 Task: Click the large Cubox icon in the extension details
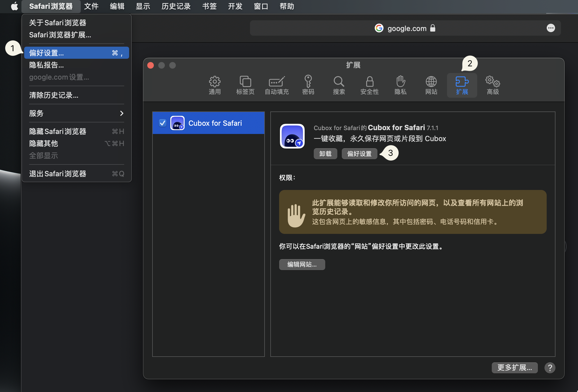click(292, 136)
